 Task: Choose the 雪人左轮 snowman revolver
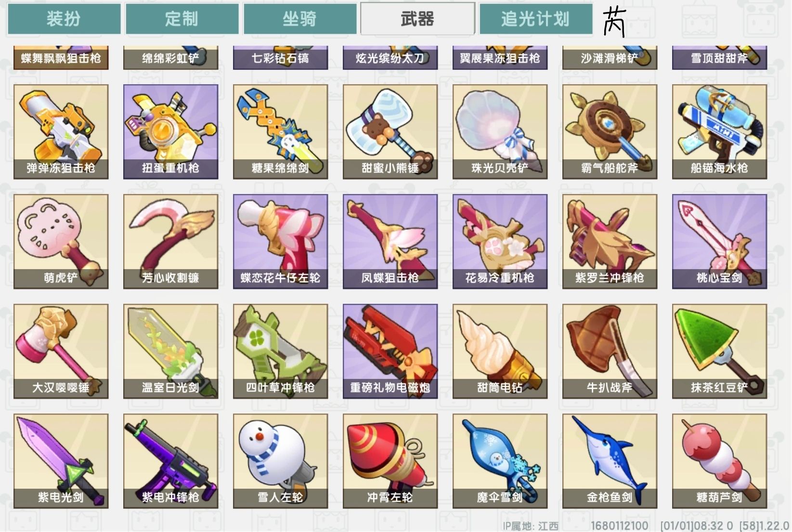tap(281, 461)
